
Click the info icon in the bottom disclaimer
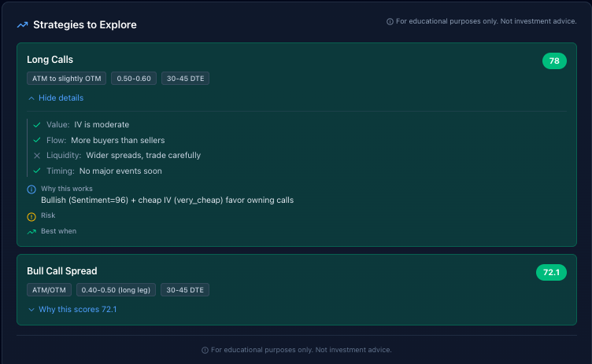pos(205,351)
